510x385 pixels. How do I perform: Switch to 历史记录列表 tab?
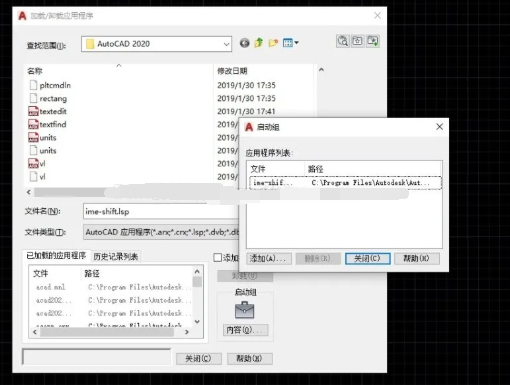[115, 256]
